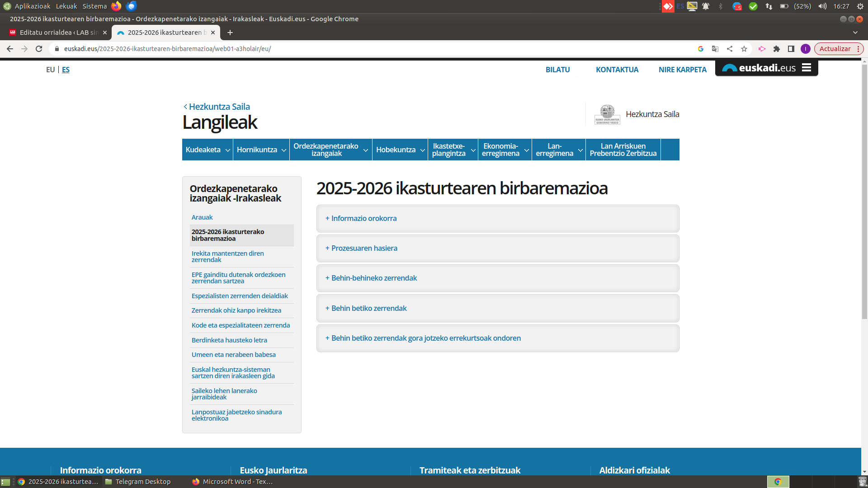Click the share page icon in address bar
This screenshot has height=488, width=868.
[730, 49]
